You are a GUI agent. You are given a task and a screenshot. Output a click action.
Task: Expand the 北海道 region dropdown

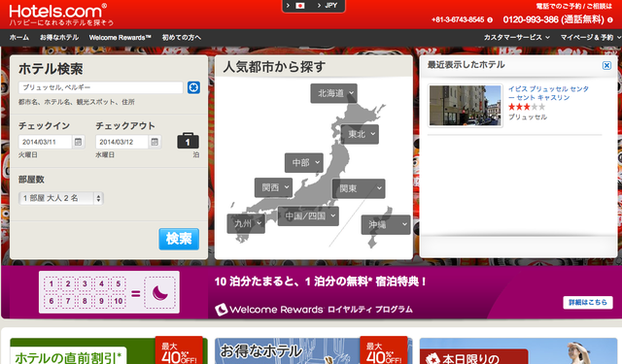[x=333, y=93]
